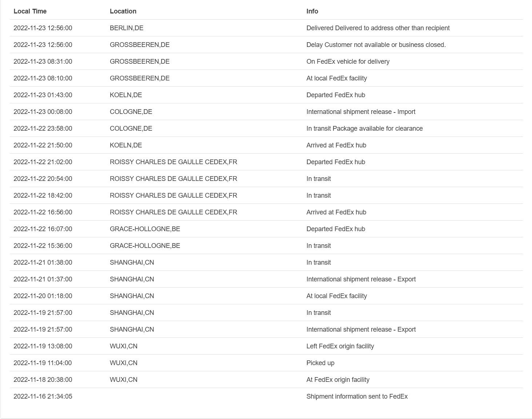Image resolution: width=532 pixels, height=419 pixels.
Task: Select the 2022-11-22 16:56:00 ROISSY location cell
Action: tap(173, 212)
